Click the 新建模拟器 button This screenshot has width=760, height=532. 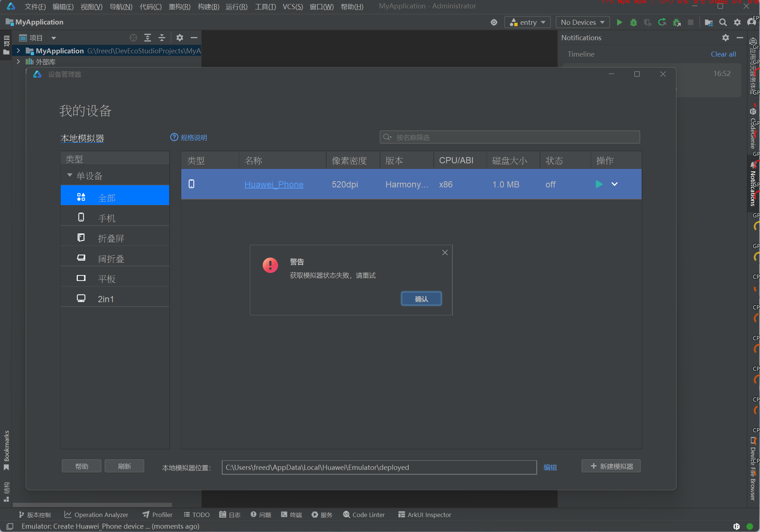tap(611, 466)
